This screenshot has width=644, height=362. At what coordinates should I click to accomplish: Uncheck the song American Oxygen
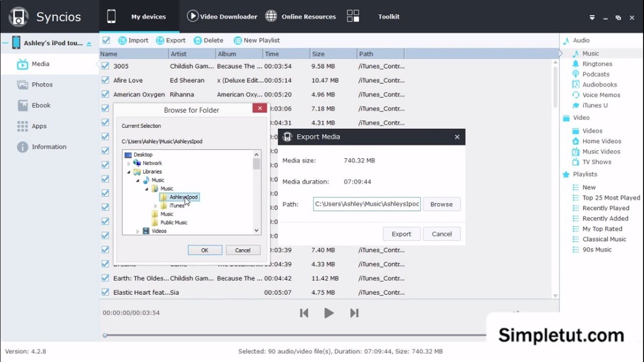(105, 94)
